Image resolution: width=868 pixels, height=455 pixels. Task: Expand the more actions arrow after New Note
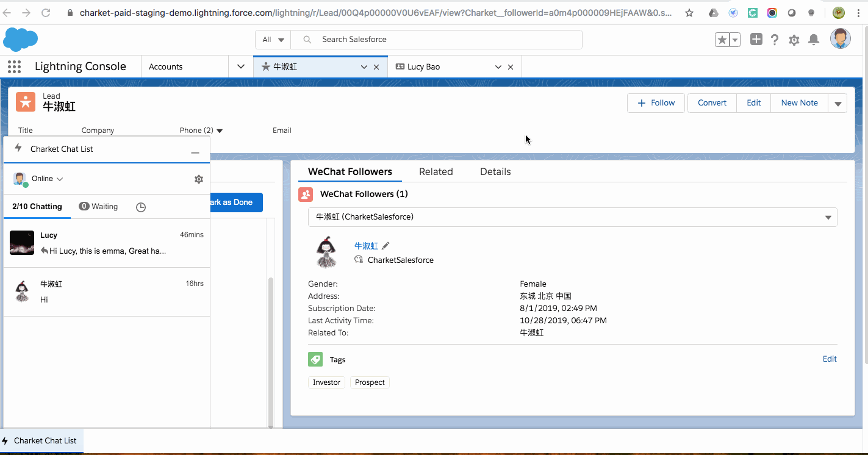(x=838, y=103)
